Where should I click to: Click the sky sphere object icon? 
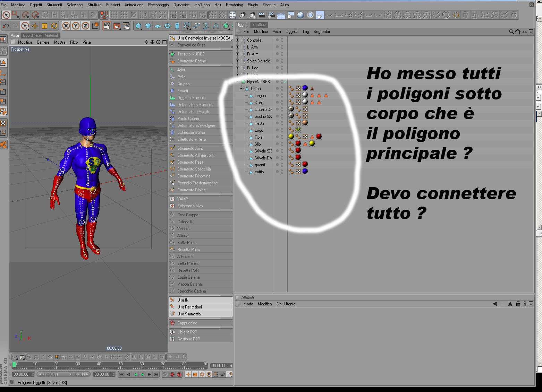pyautogui.click(x=300, y=15)
